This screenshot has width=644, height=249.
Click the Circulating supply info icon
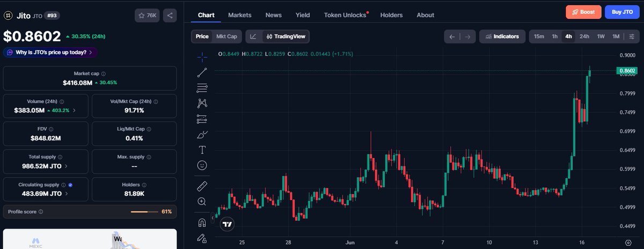click(x=64, y=185)
